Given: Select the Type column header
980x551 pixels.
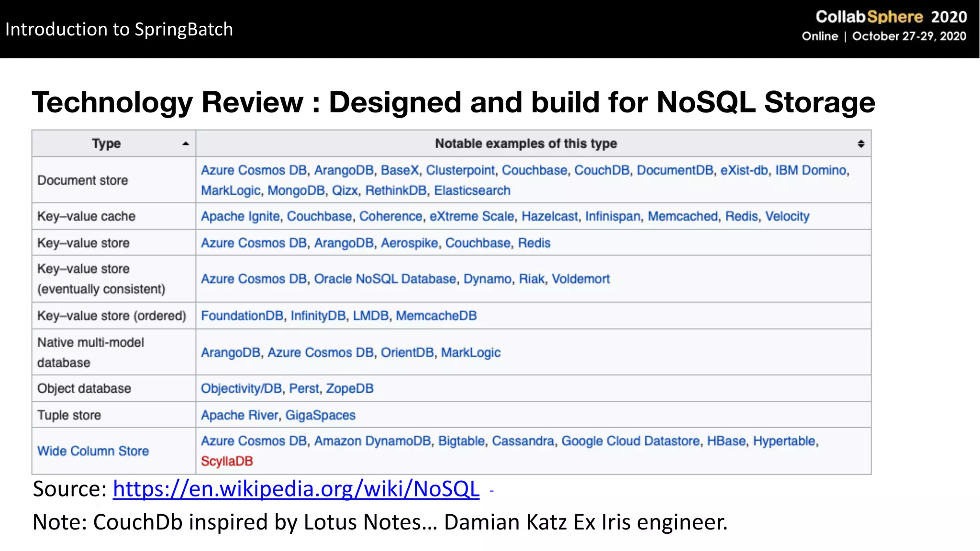Looking at the screenshot, I should click(x=114, y=143).
